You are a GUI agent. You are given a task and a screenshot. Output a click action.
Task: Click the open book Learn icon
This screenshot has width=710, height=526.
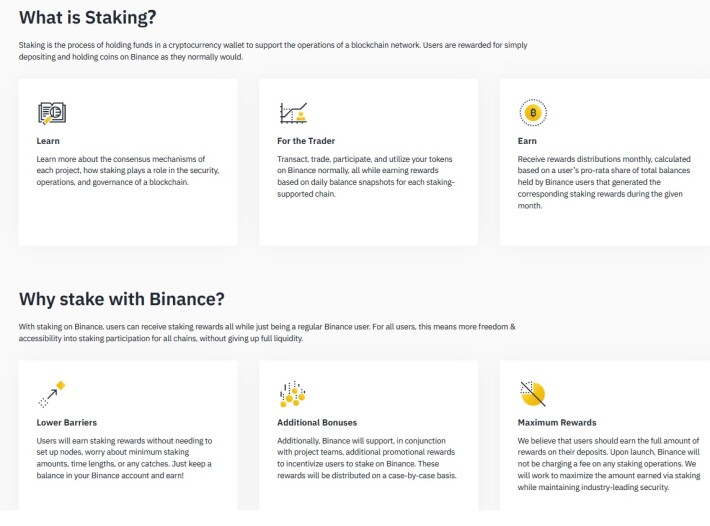(52, 113)
